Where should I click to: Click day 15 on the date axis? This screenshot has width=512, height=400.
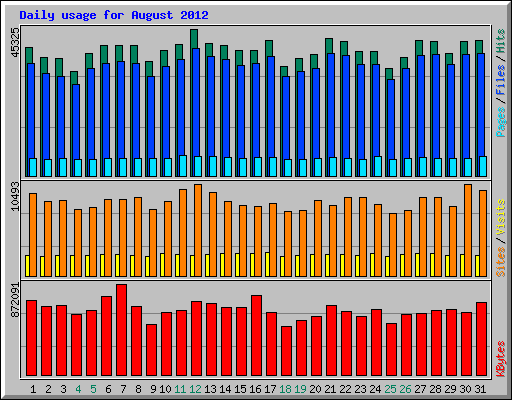240,389
